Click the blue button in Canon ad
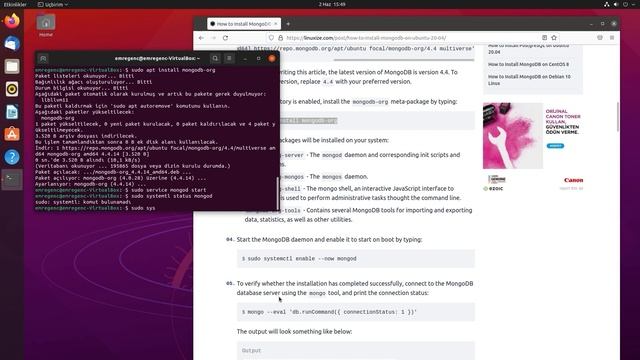Viewport: 640px width, 360px height. [555, 146]
